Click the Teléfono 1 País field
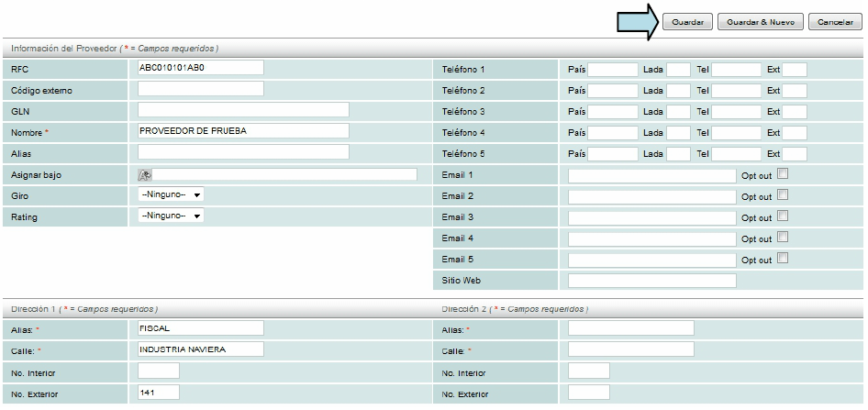This screenshot has height=410, width=868. (x=612, y=70)
